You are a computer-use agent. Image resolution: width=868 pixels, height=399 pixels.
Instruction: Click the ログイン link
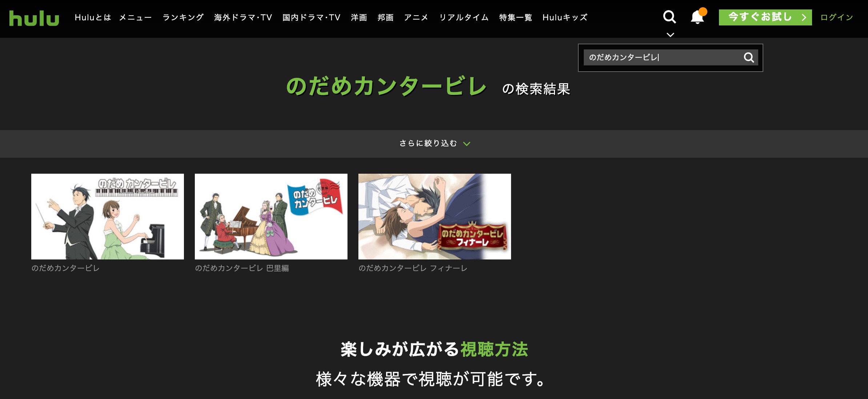point(836,17)
